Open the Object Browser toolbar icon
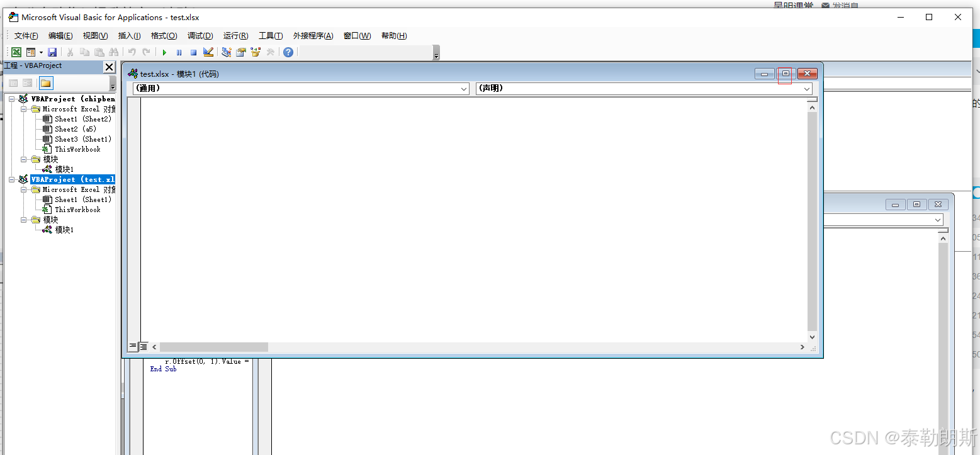The width and height of the screenshot is (980, 455). tap(256, 52)
